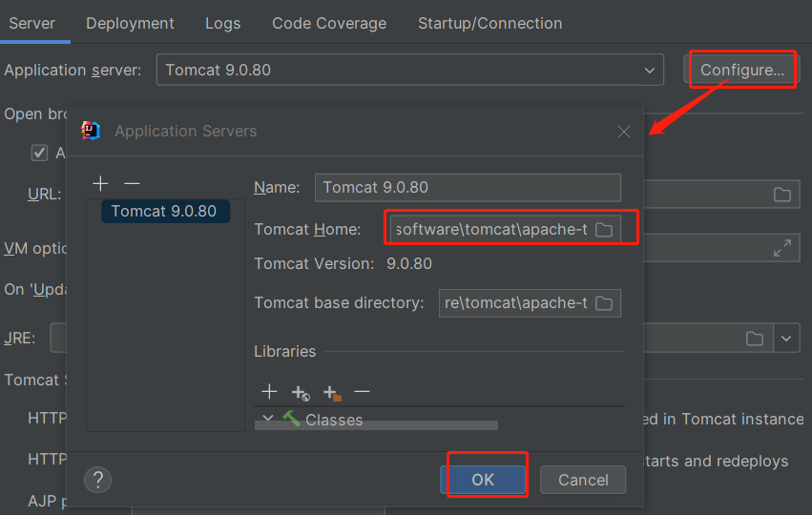The height and width of the screenshot is (515, 812).
Task: Browse for Tomcat Home folder
Action: point(604,230)
